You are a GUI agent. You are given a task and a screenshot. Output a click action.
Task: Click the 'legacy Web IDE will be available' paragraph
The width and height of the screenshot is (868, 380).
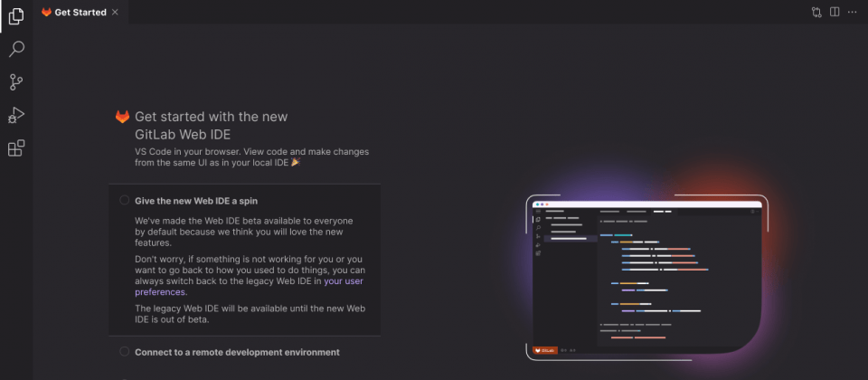(x=250, y=314)
